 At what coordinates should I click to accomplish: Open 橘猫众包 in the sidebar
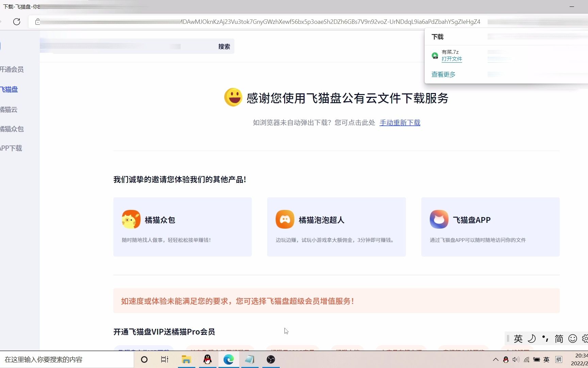click(12, 129)
